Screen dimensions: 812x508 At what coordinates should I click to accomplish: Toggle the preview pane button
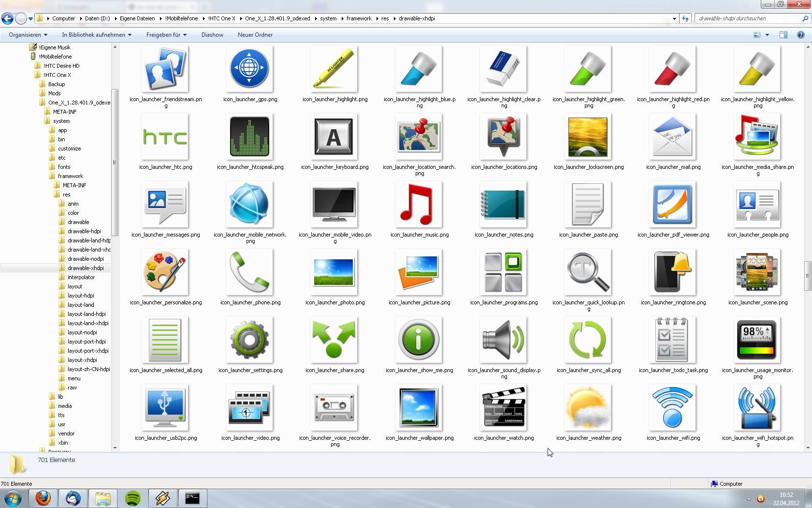(783, 35)
